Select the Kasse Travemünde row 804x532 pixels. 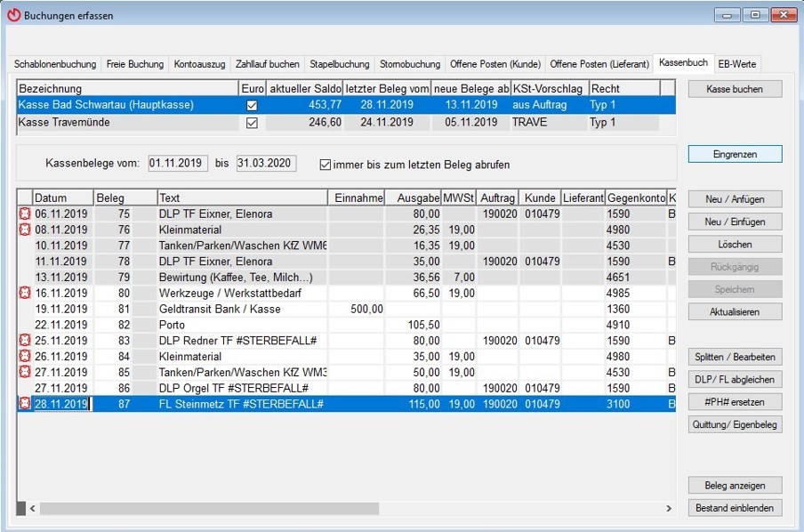tap(339, 123)
